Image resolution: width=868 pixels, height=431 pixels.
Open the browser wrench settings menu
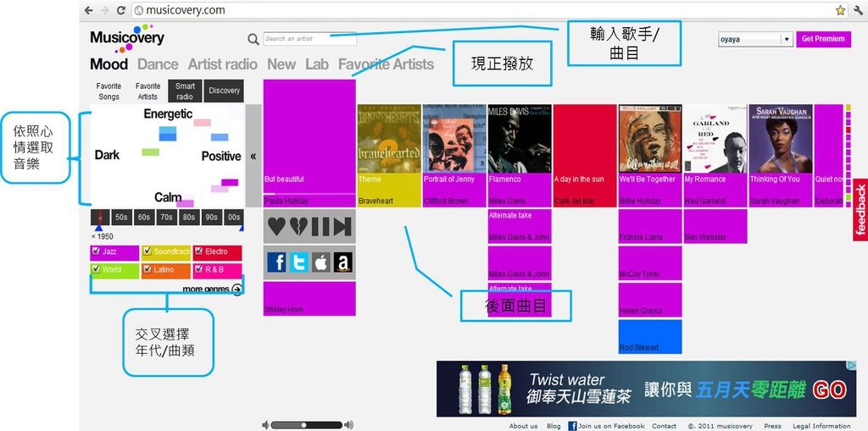click(x=859, y=10)
